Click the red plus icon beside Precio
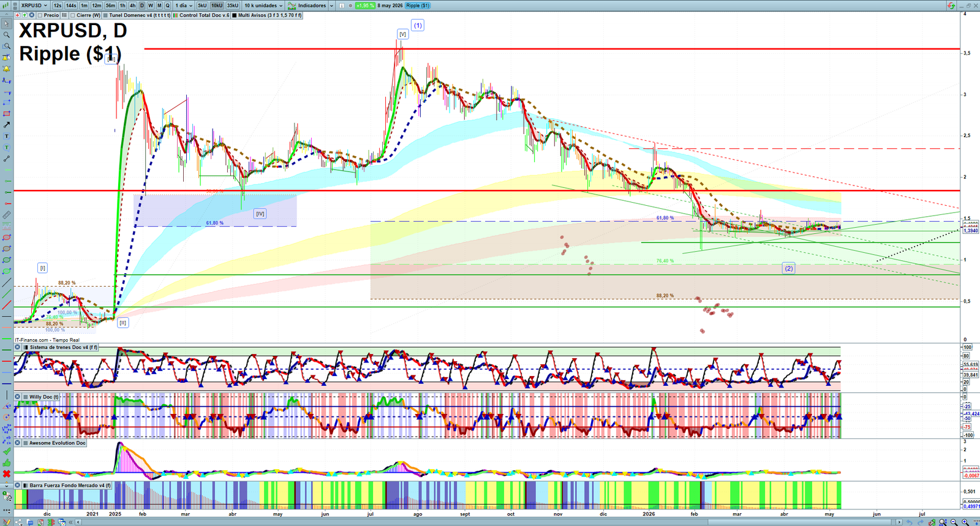980x526 pixels. (17, 15)
